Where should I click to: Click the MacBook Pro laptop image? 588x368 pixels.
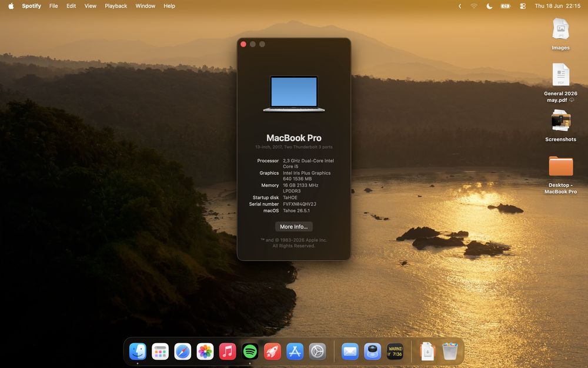coord(294,94)
